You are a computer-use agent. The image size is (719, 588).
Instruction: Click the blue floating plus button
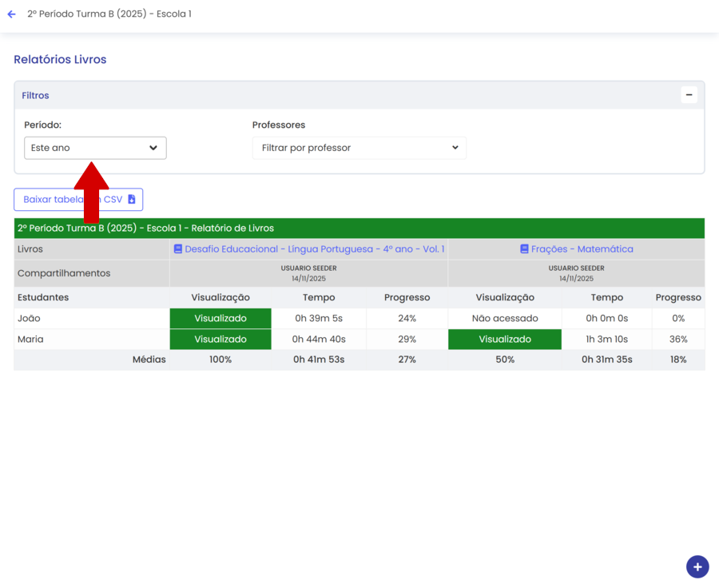697,566
